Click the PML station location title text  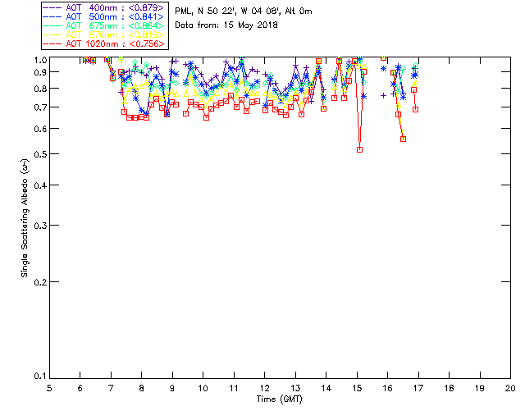click(244, 11)
